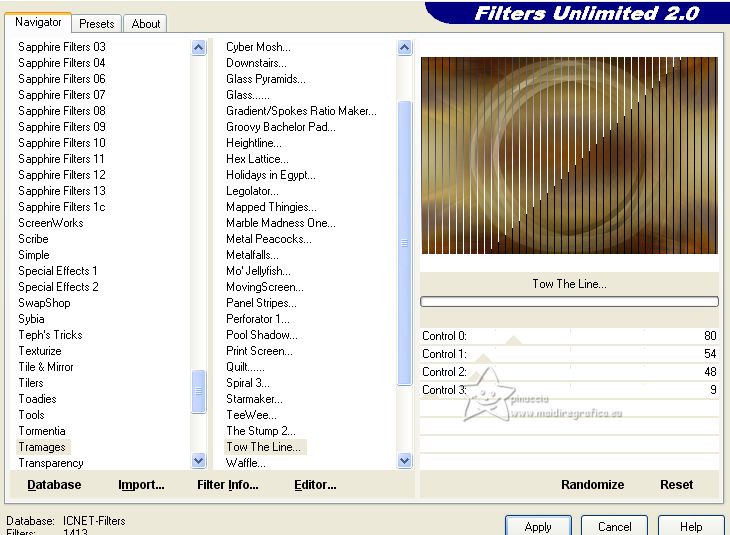
Task: Select the TeeWee... filter
Action: [x=251, y=415]
